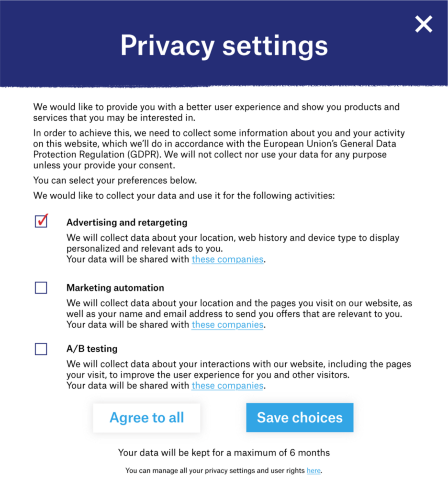This screenshot has width=448, height=490.
Task: Turn on A/B testing data collection
Action: [x=41, y=349]
